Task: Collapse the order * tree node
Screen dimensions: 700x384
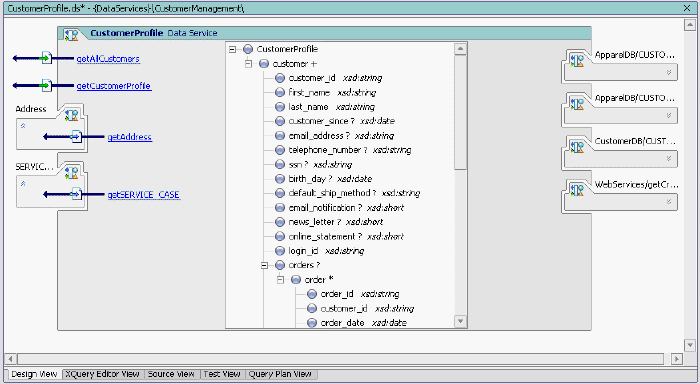Action: (x=281, y=280)
